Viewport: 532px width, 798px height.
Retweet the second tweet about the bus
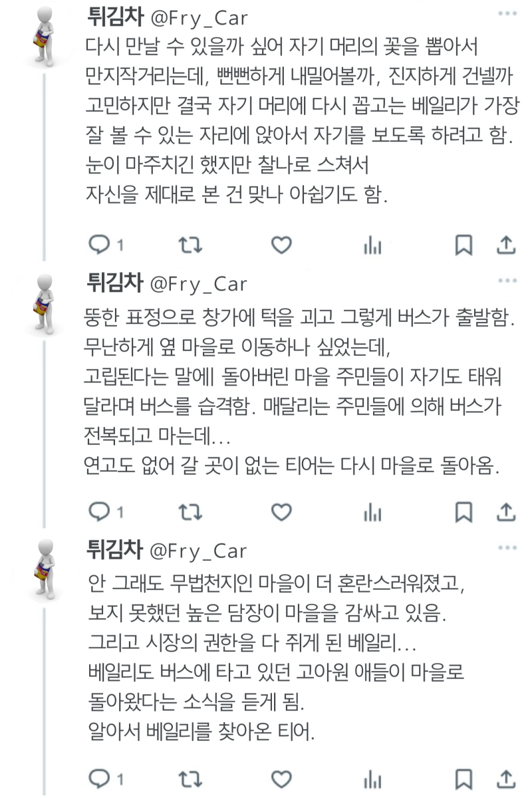point(192,511)
